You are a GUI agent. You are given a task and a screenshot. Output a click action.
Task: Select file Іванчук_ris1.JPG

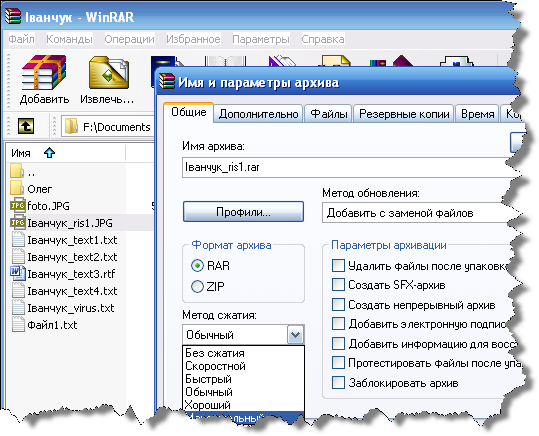pyautogui.click(x=70, y=223)
